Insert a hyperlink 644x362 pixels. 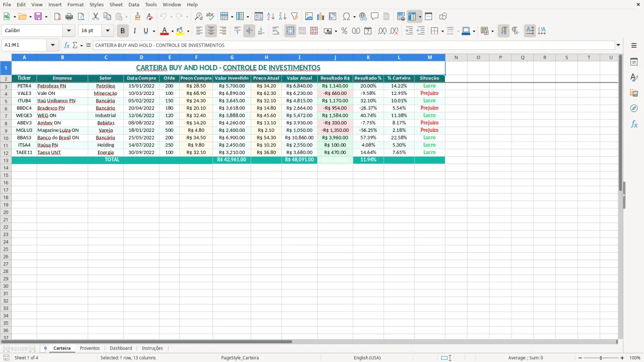[x=363, y=17]
